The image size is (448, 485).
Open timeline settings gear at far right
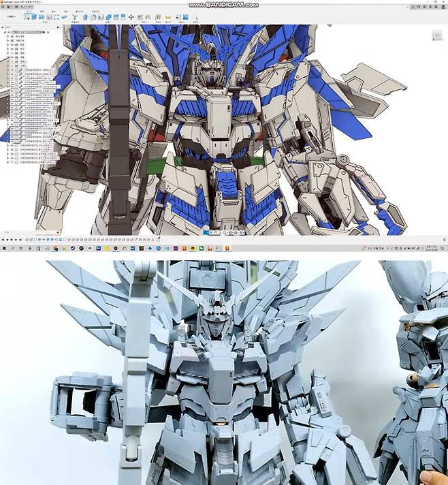point(445,240)
